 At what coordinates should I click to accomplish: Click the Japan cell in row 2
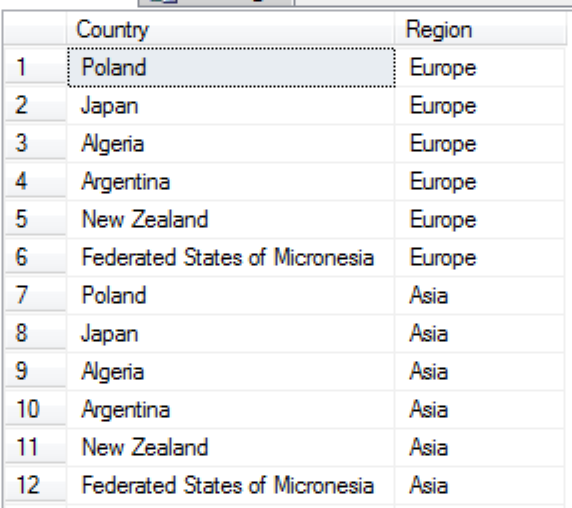(x=231, y=106)
